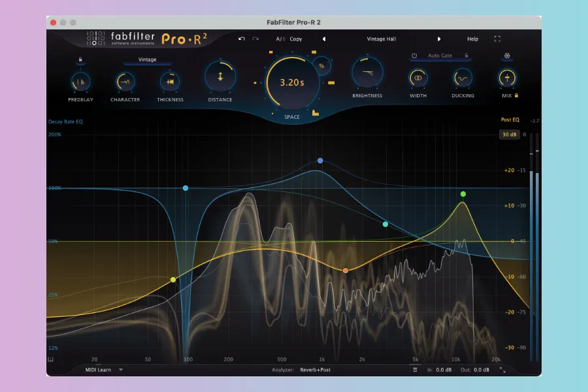Viewport: 588px width, 392px height.
Task: Expand the MIDI Learn dropdown arrow
Action: [121, 370]
